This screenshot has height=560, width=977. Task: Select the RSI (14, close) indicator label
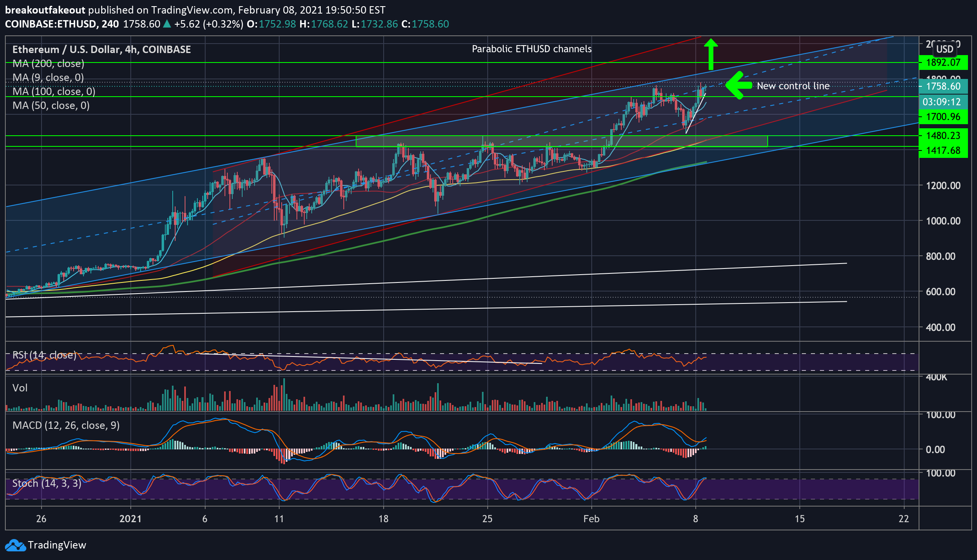(44, 355)
